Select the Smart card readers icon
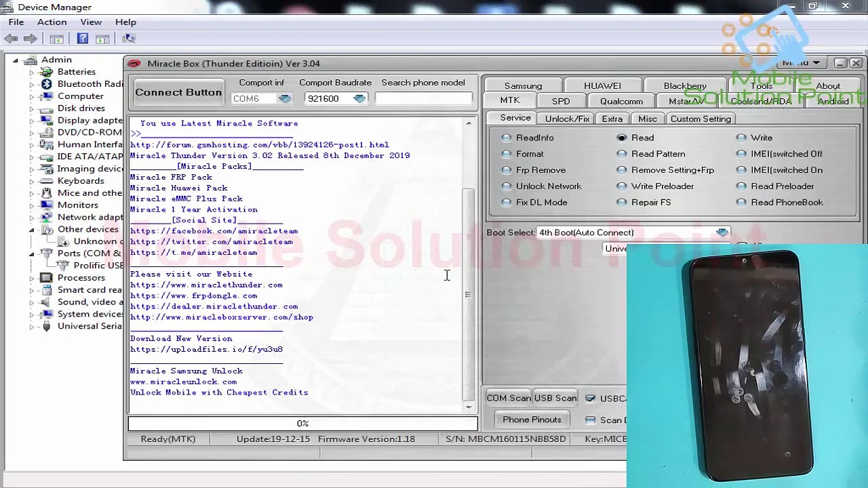868x488 pixels. coord(46,290)
